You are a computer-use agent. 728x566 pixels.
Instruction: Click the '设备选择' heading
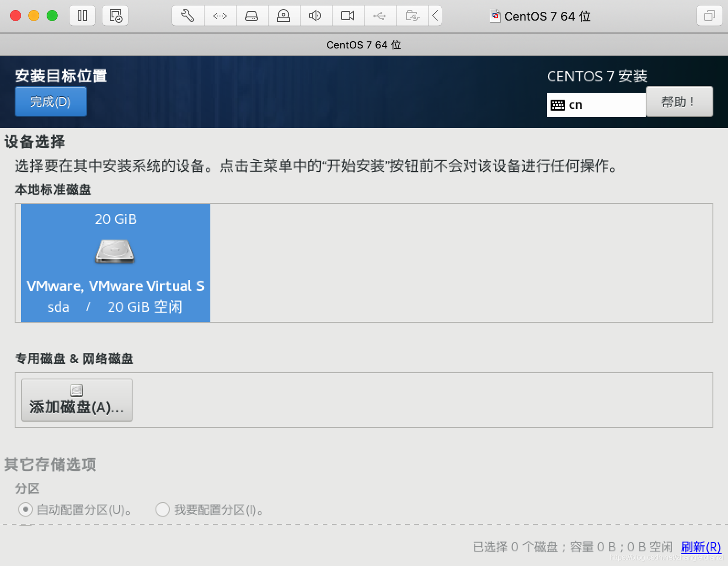35,142
